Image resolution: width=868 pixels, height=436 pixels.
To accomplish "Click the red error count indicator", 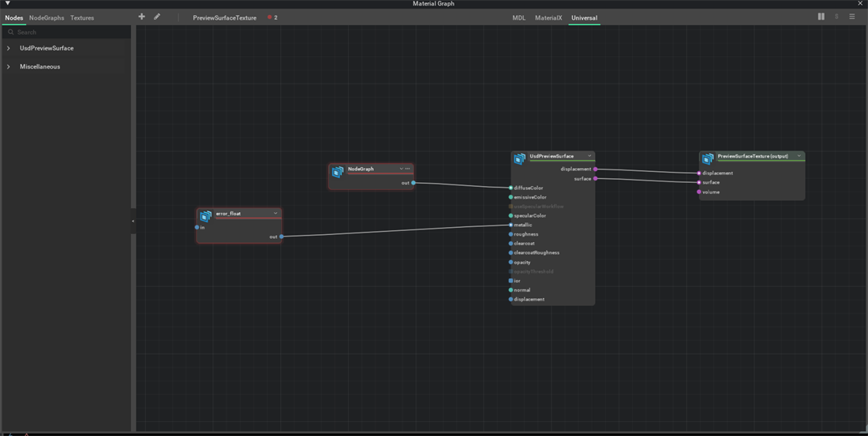I will click(x=272, y=17).
